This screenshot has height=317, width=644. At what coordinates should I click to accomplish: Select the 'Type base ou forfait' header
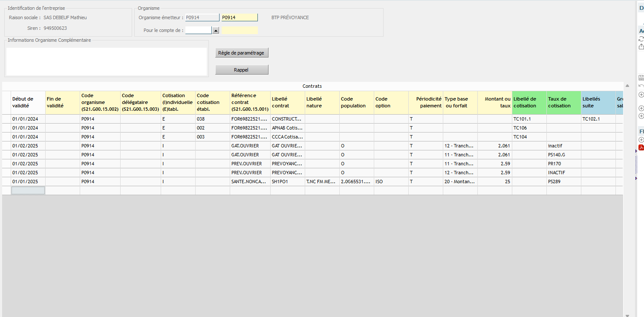pos(460,102)
